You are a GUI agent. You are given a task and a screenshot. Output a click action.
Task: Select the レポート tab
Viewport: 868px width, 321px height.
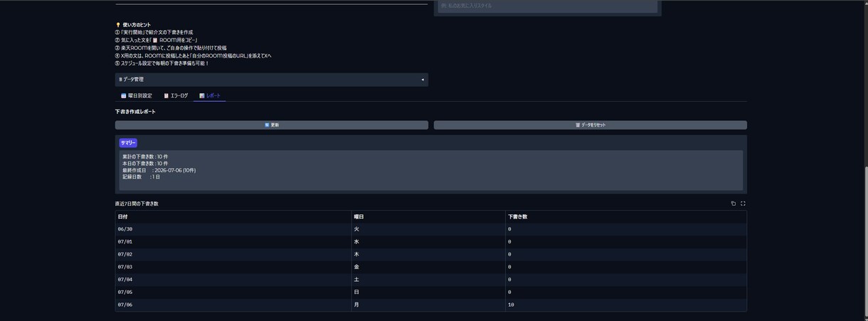(x=210, y=95)
